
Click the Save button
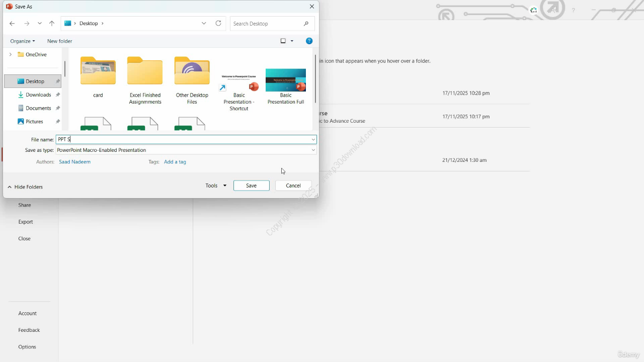click(251, 186)
